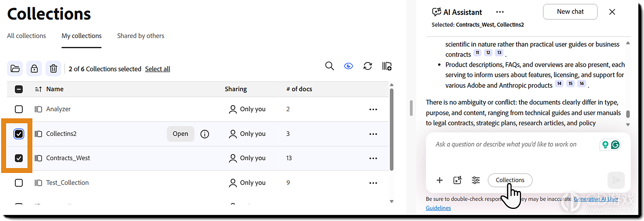The image size is (644, 221).
Task: Uncheck the Collectins2 checkbox
Action: click(x=19, y=134)
